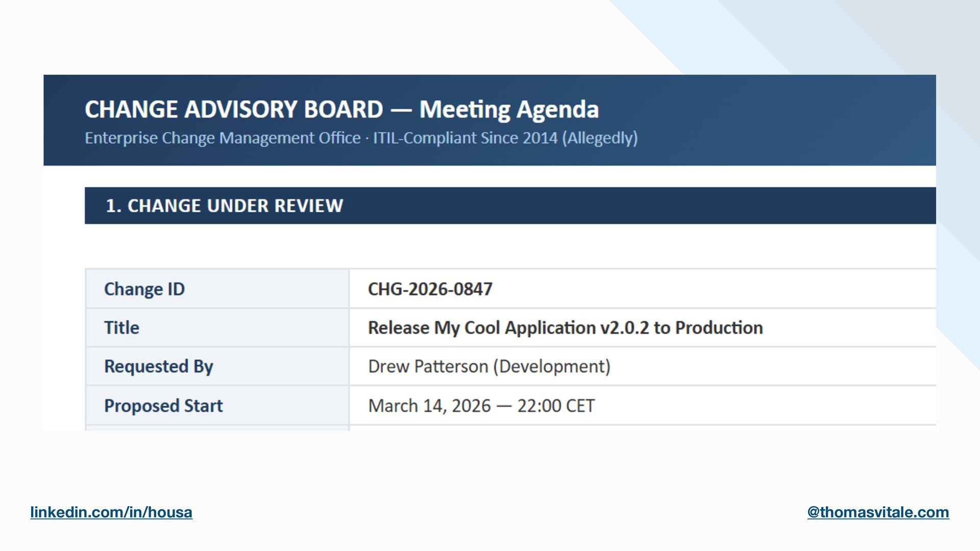
Task: Click the Proposed Start label cell
Action: pos(163,406)
